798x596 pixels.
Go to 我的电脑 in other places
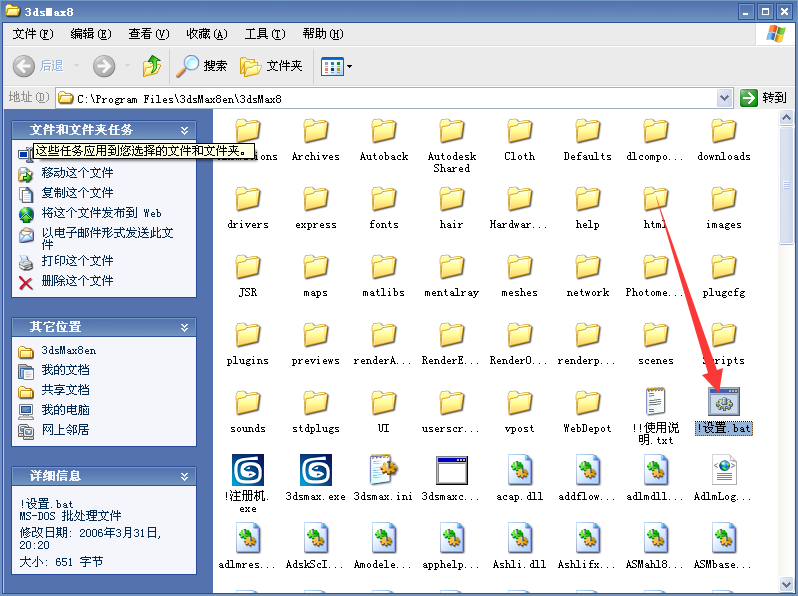65,410
